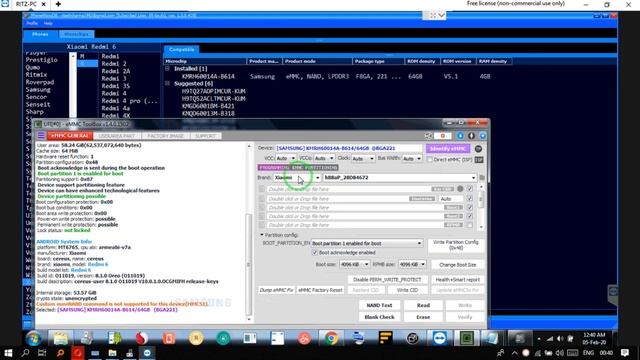
Task: Click the eMMC Factory Reset button
Action: 320,290
